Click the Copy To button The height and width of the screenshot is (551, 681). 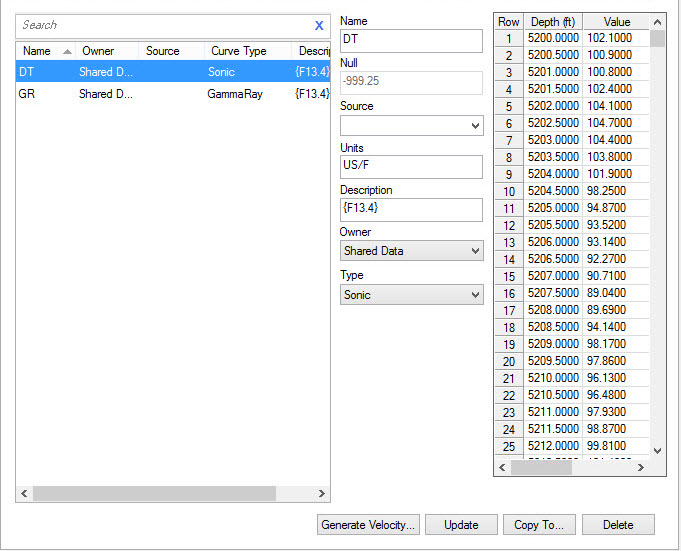(x=539, y=525)
